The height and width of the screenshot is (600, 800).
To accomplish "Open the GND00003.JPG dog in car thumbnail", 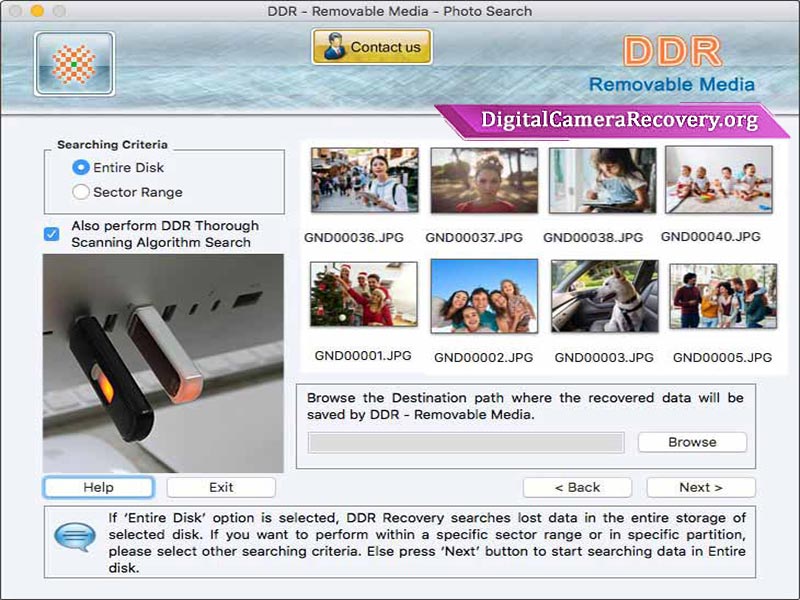I will point(605,296).
